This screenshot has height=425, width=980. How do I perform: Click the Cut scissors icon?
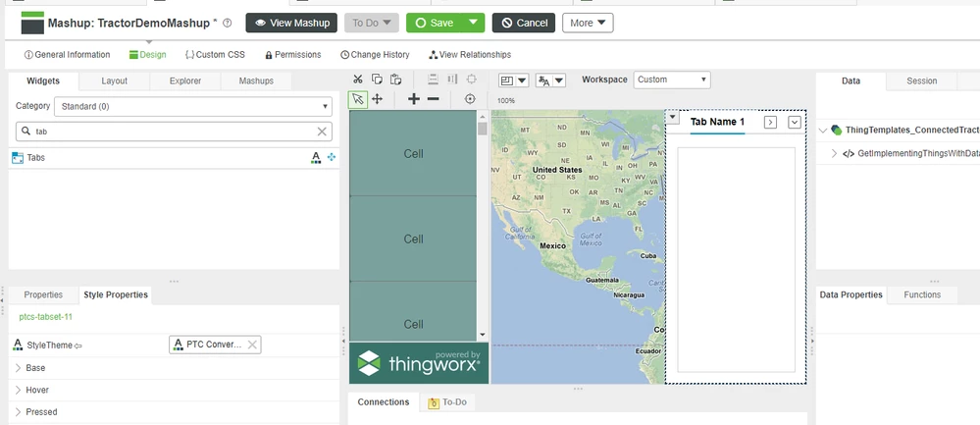pos(357,80)
